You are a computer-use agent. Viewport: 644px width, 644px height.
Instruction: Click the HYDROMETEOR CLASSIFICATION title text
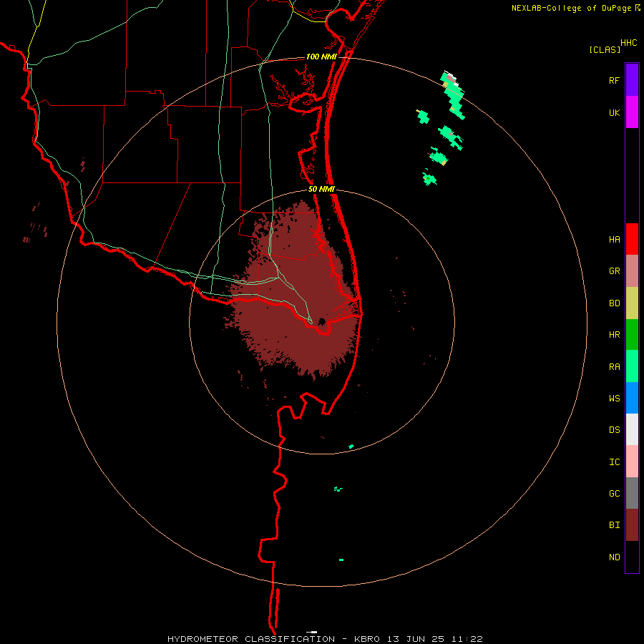pos(251,639)
